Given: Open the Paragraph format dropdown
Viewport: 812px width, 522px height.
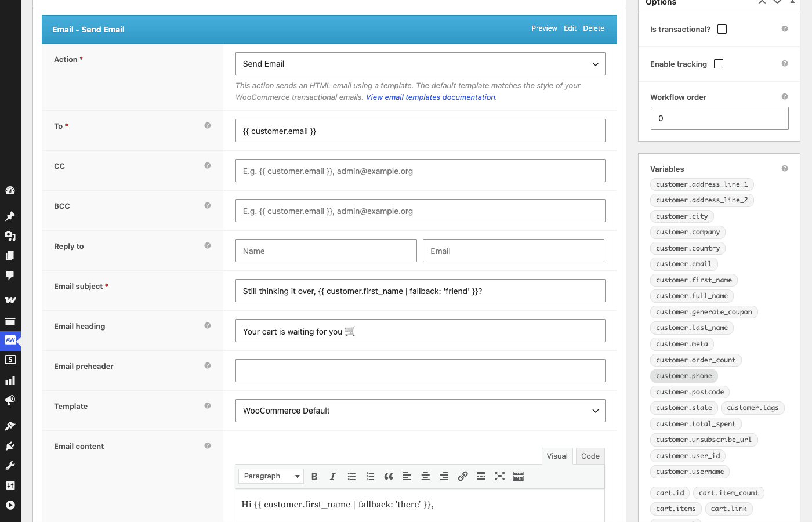Looking at the screenshot, I should pyautogui.click(x=271, y=476).
